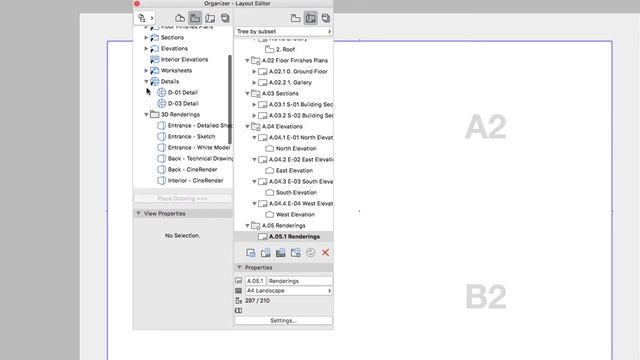Image resolution: width=640 pixels, height=360 pixels.
Task: Open the Organizer mode selector dropdown
Action: 145,18
